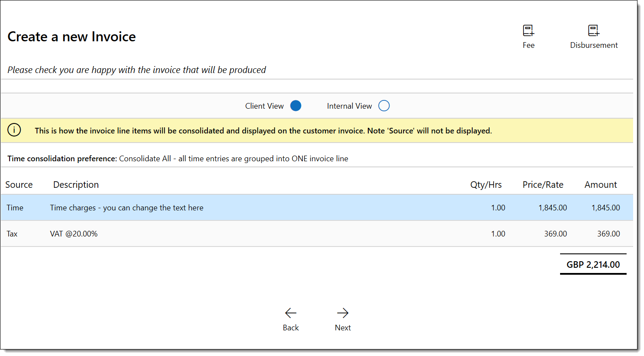Add a new Disbursement to the invoice

[594, 36]
